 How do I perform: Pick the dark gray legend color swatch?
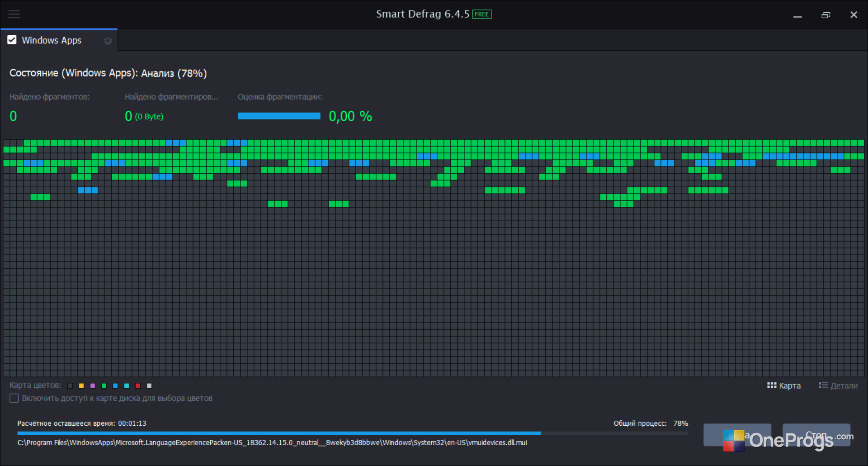point(70,385)
